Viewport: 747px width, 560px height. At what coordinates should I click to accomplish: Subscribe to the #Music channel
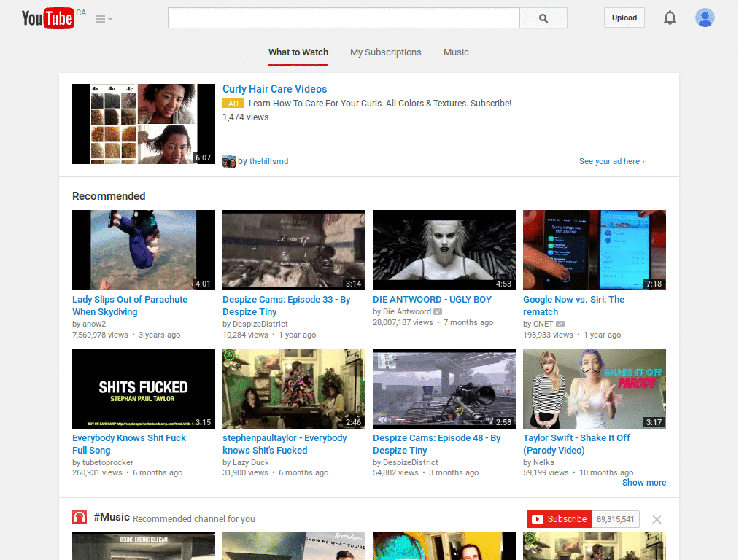(x=560, y=519)
